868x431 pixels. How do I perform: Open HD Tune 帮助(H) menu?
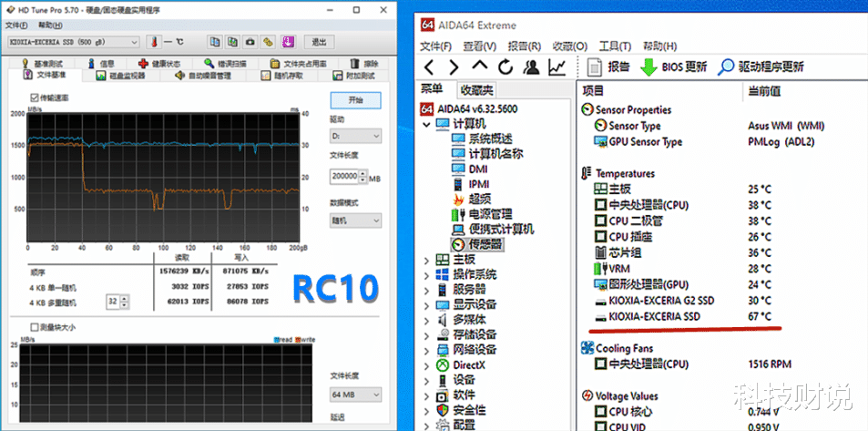coord(50,26)
